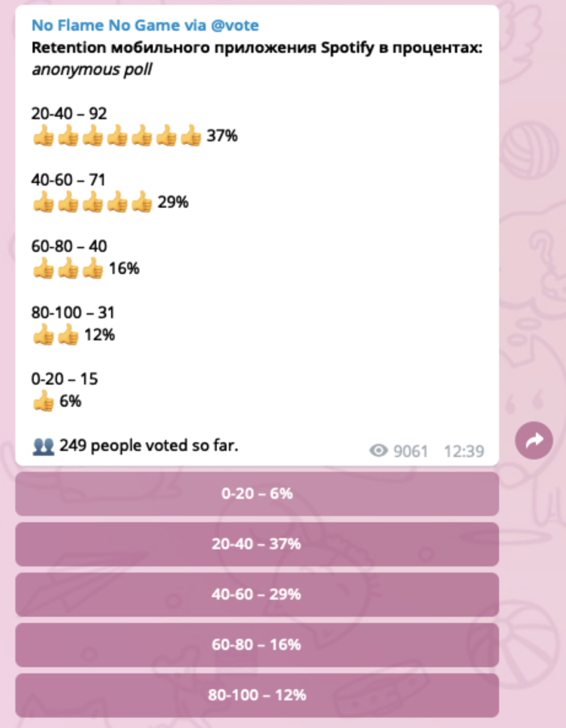The image size is (566, 728).
Task: Click the poll question about Spotify retention
Action: point(257,48)
